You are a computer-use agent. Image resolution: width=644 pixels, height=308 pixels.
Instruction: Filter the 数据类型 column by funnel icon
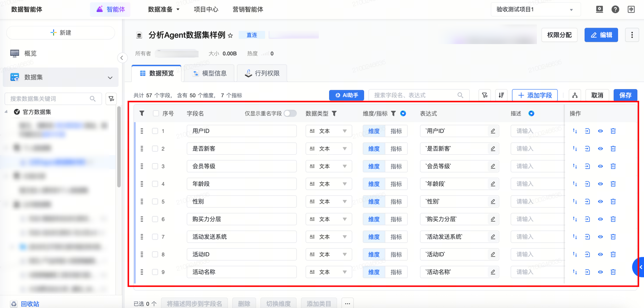(x=334, y=113)
